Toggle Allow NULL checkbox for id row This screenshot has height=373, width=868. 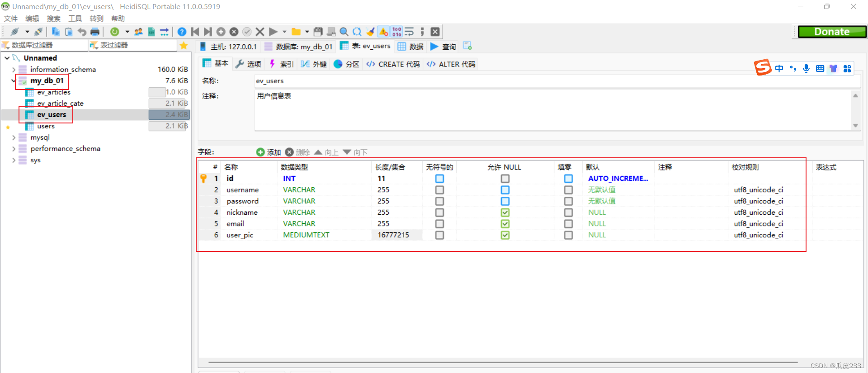[x=505, y=179]
